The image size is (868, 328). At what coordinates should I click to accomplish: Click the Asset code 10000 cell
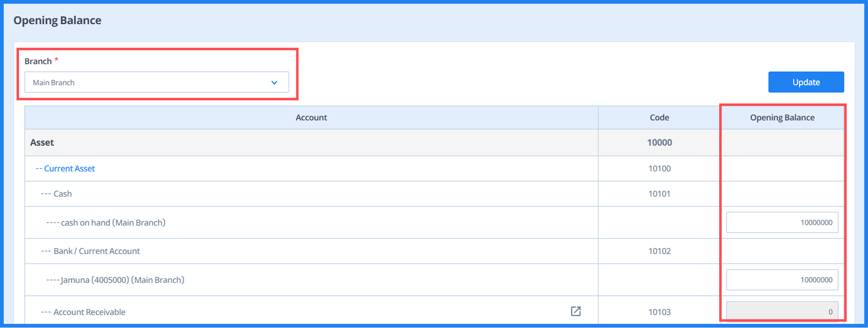659,143
